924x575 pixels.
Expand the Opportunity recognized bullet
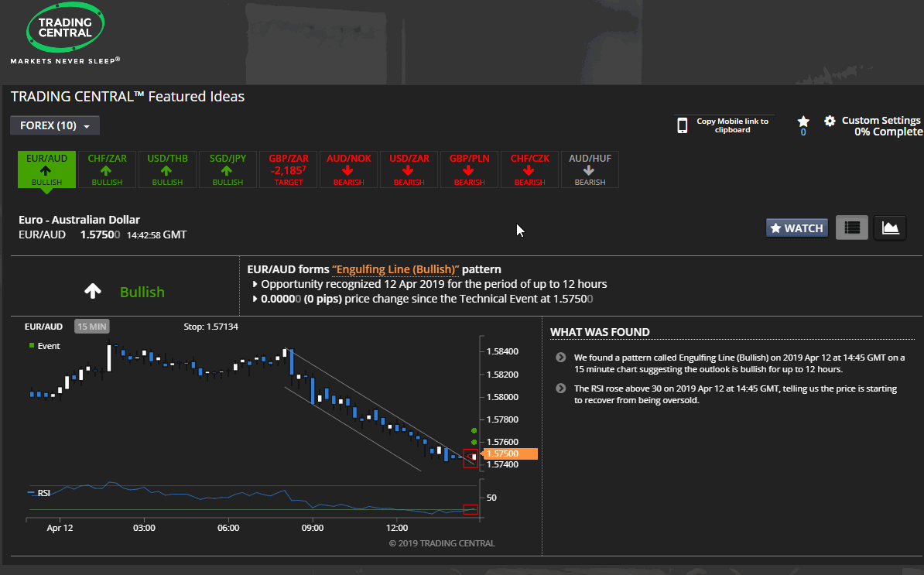point(255,284)
